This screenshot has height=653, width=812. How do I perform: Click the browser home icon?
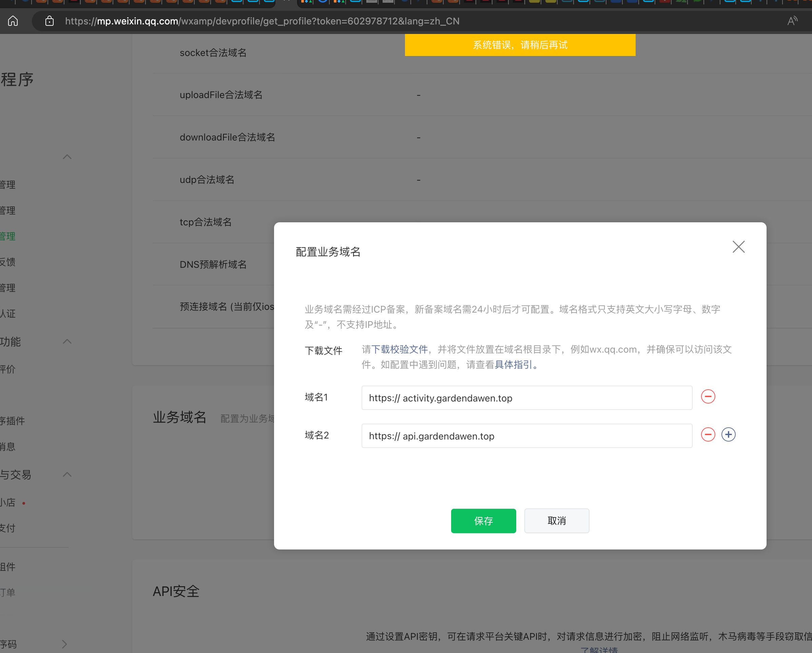pos(13,21)
